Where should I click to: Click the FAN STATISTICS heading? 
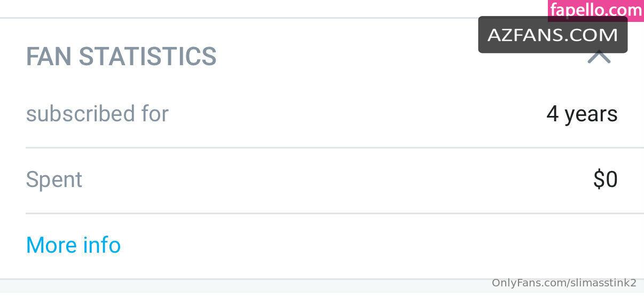click(121, 57)
